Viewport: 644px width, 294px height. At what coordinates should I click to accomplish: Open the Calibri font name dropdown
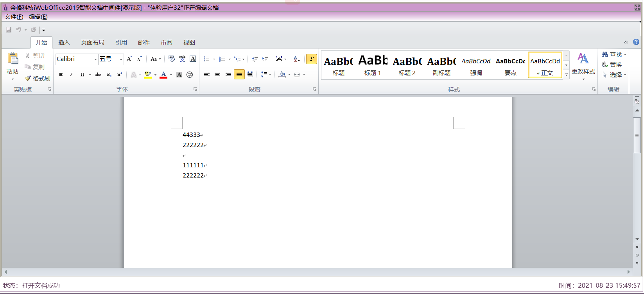[95, 59]
